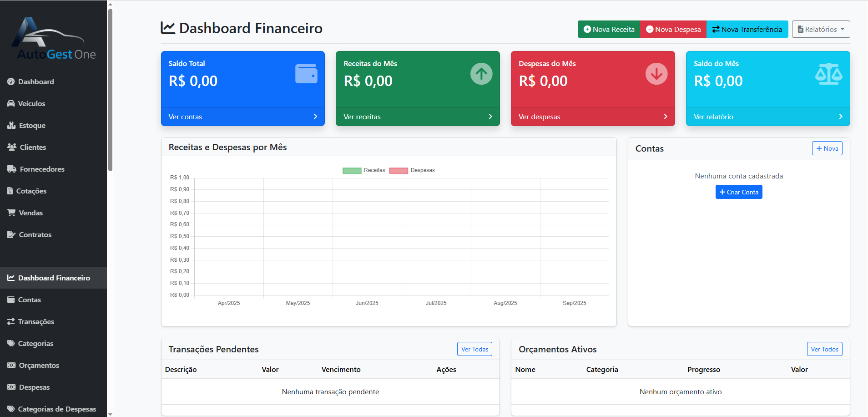The height and width of the screenshot is (417, 868).
Task: Click the balance scale icon in Saldo do Mês
Action: pos(828,74)
